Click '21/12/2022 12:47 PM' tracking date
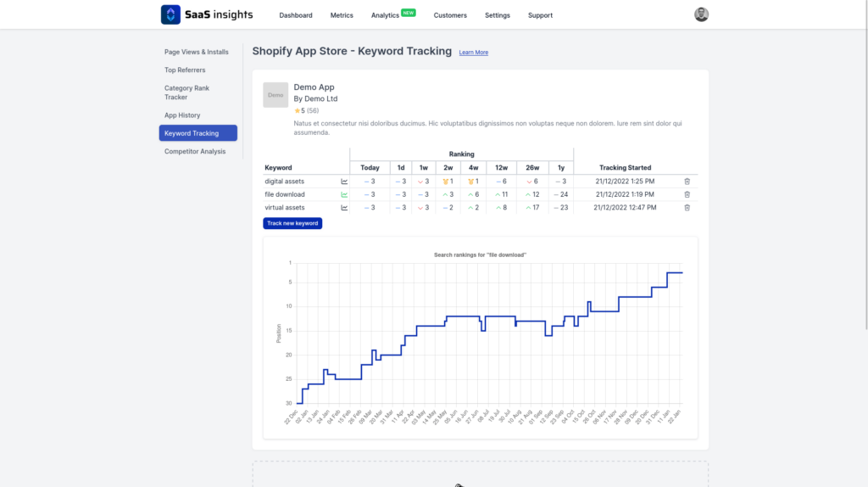This screenshot has height=487, width=868. tap(625, 208)
